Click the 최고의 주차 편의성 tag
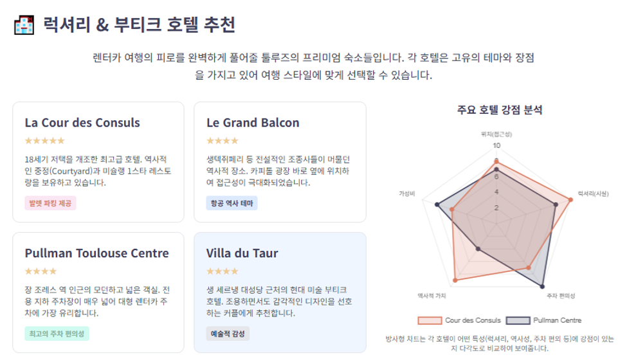Image resolution: width=627 pixels, height=364 pixels. 57,334
